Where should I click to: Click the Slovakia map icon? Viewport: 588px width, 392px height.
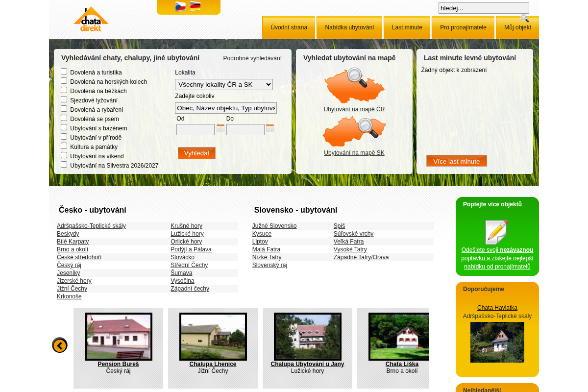[x=354, y=131]
